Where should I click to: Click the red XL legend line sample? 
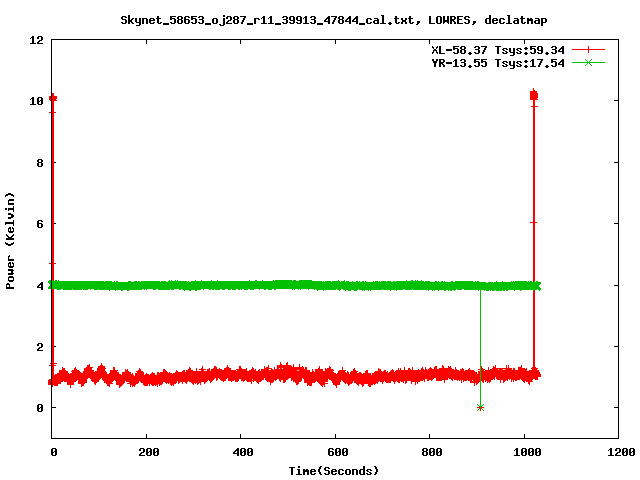tap(588, 50)
